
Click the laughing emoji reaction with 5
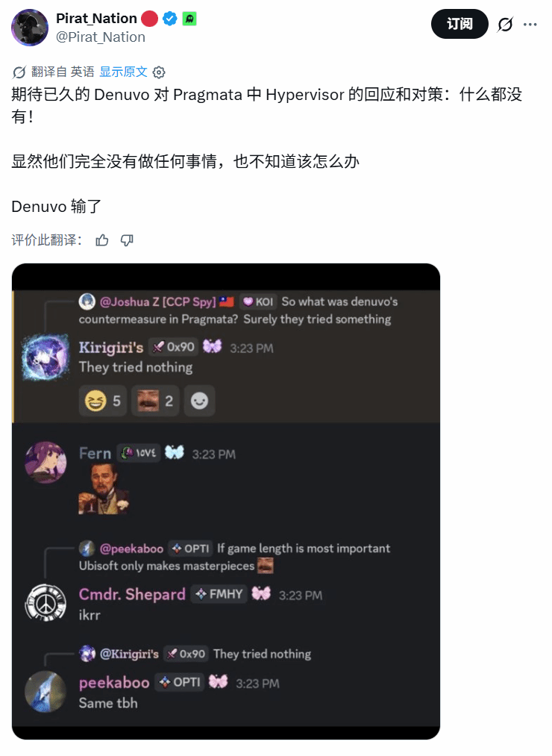(103, 401)
